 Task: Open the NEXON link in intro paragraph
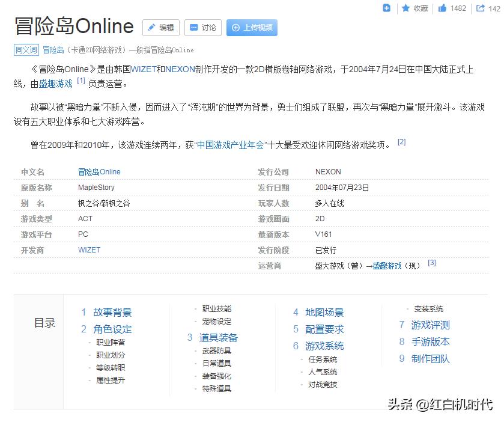tap(180, 69)
